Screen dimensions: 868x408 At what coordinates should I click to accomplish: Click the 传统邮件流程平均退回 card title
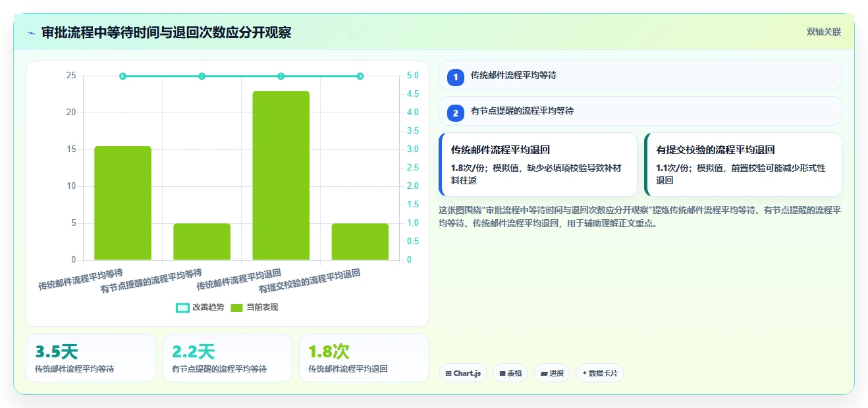[501, 150]
